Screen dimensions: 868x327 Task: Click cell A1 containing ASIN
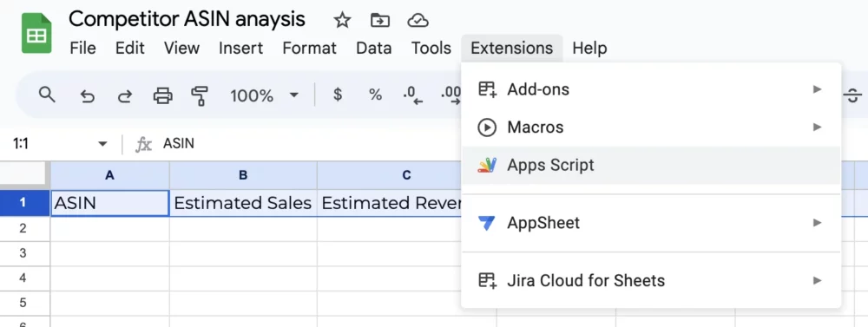click(x=109, y=203)
